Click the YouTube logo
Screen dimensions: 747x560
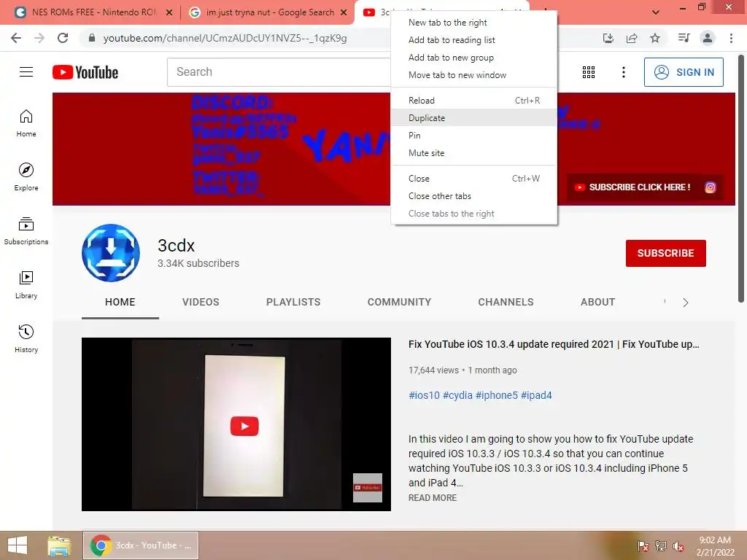(85, 72)
